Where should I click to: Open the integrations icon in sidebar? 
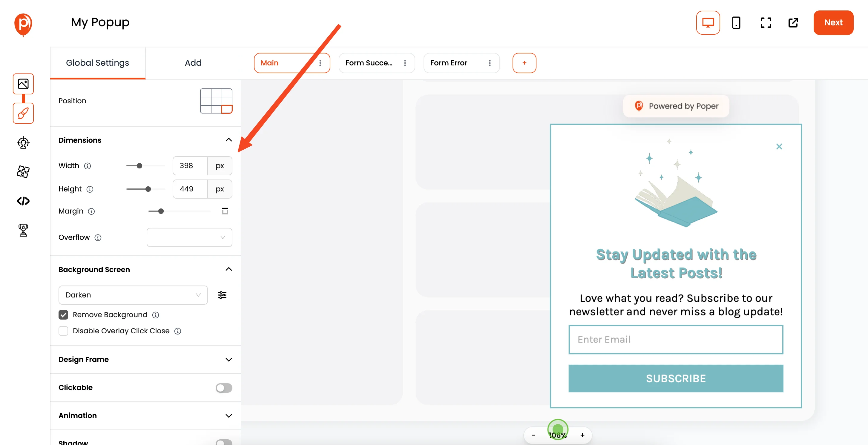point(23,171)
